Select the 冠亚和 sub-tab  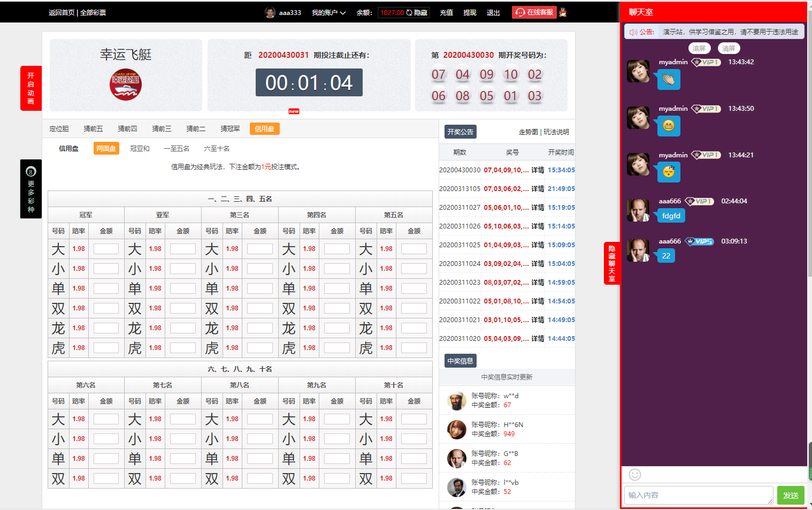140,149
